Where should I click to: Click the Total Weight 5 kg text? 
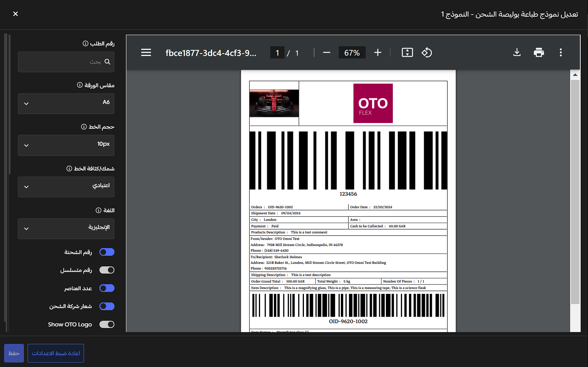click(334, 281)
